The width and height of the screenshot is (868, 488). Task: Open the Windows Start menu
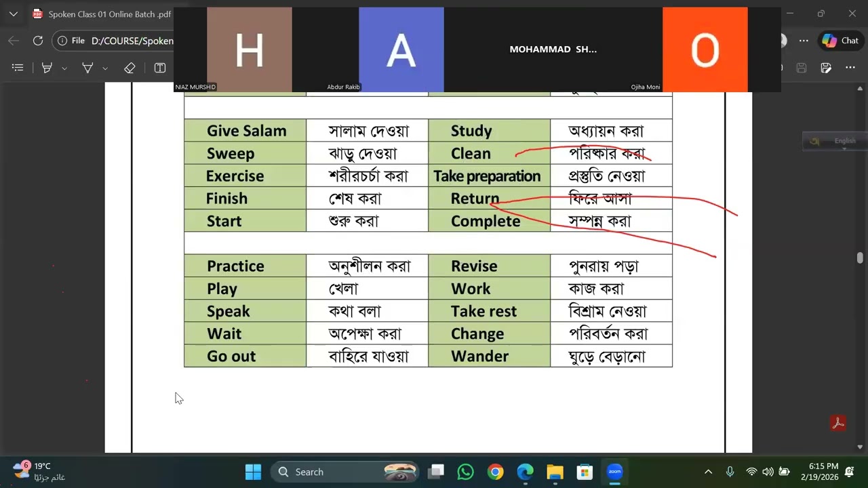point(253,472)
